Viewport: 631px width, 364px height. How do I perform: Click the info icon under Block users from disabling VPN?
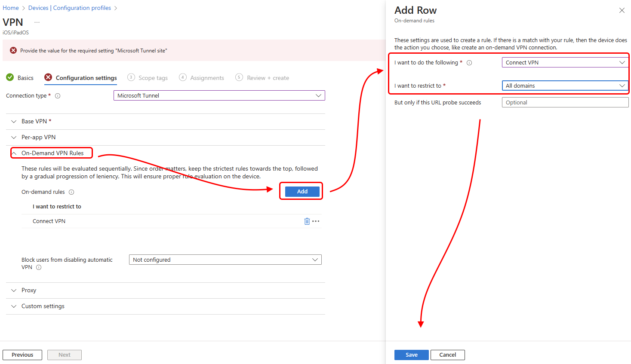tap(38, 267)
